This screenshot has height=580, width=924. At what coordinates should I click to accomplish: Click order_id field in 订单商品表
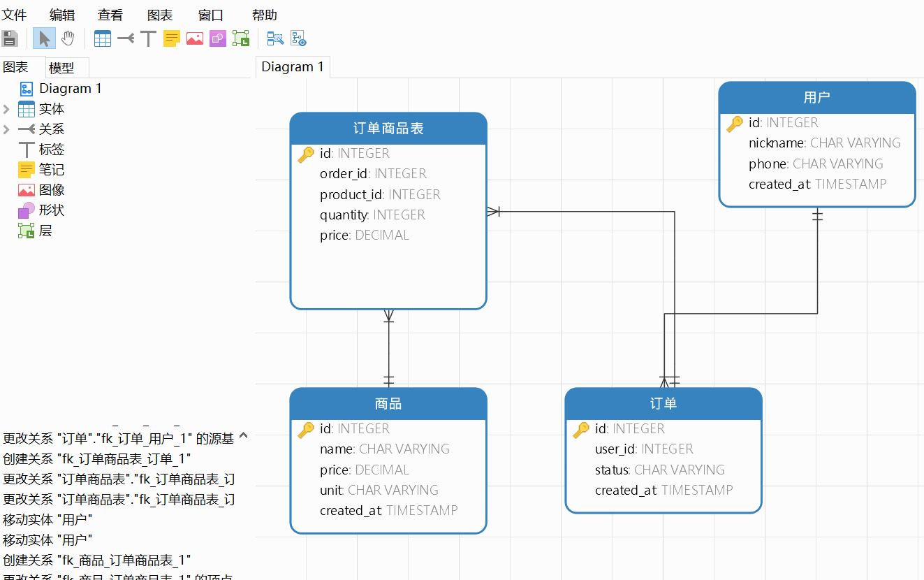[x=373, y=174]
